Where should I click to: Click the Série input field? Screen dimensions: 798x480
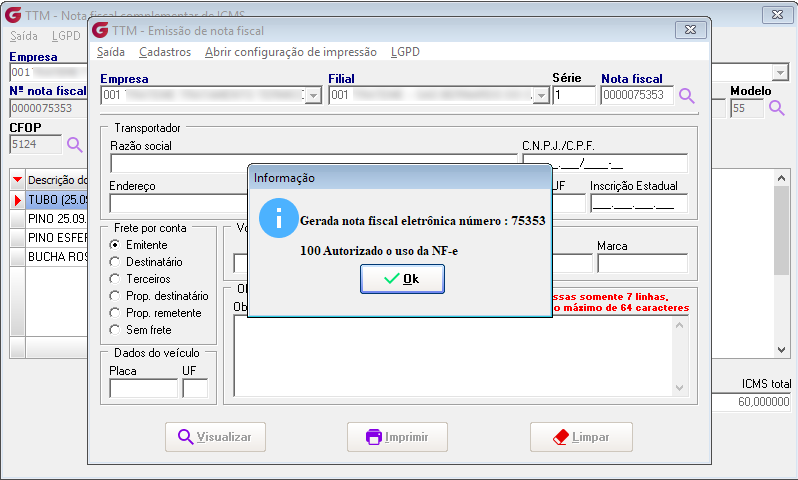[574, 95]
